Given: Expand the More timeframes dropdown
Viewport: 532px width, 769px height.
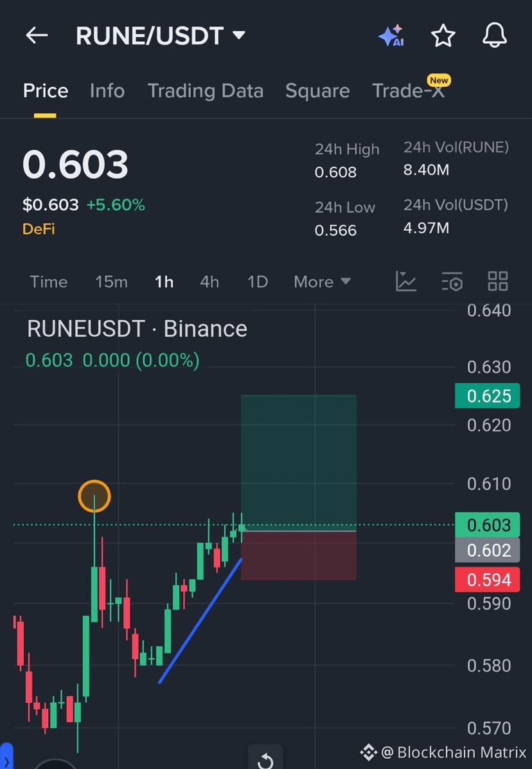Looking at the screenshot, I should [321, 282].
